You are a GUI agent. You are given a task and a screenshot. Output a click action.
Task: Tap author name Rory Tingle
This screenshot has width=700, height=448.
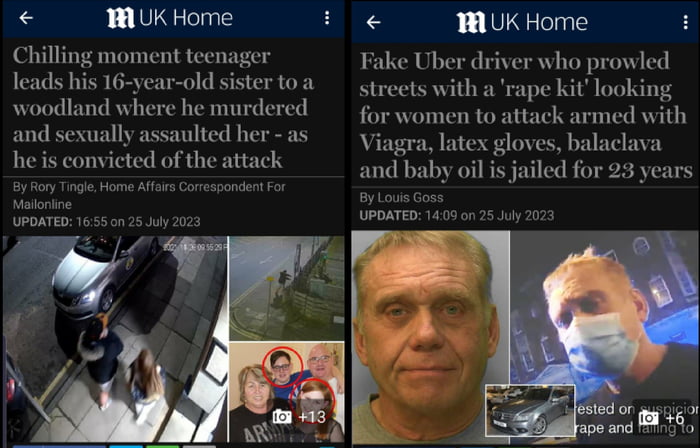click(62, 187)
